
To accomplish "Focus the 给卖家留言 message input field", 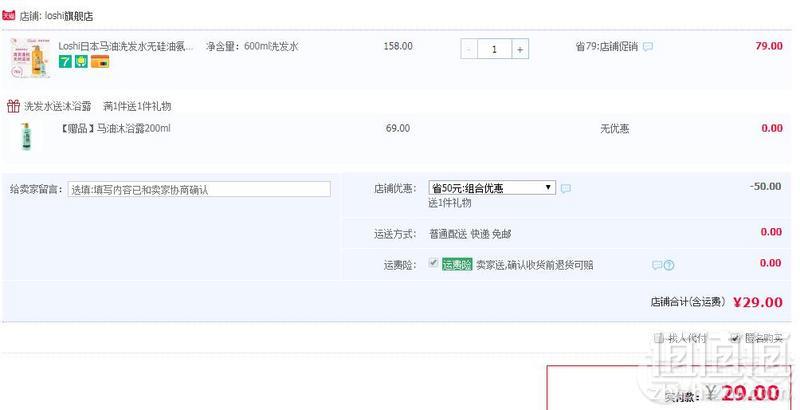I will (x=199, y=189).
